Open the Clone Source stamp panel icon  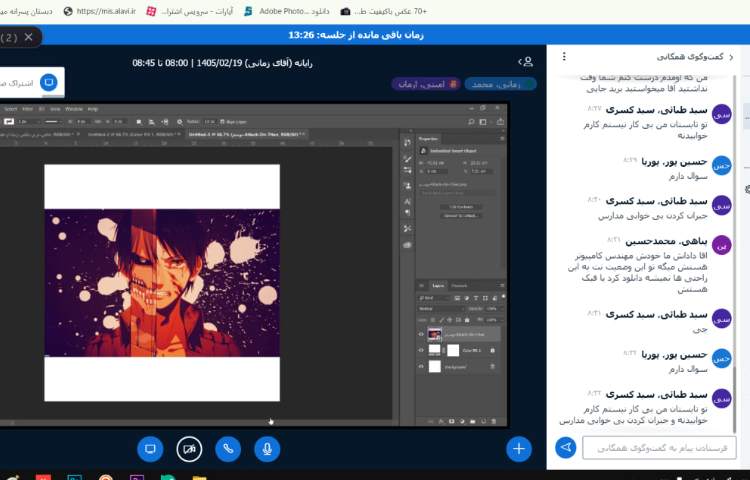coord(408,185)
